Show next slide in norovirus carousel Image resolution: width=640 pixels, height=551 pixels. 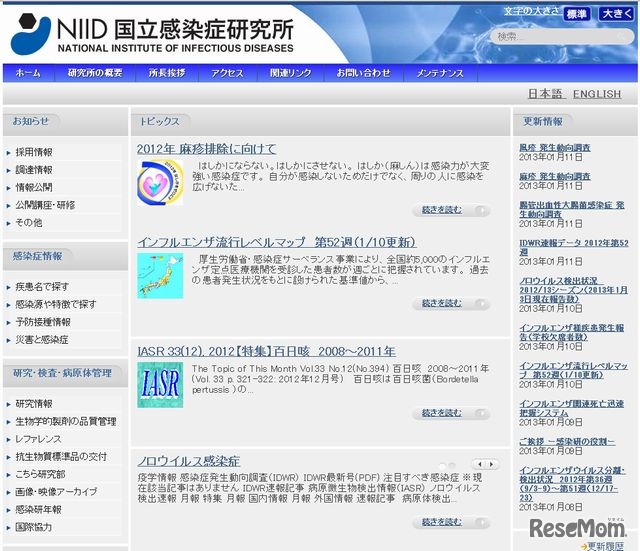tap(491, 464)
